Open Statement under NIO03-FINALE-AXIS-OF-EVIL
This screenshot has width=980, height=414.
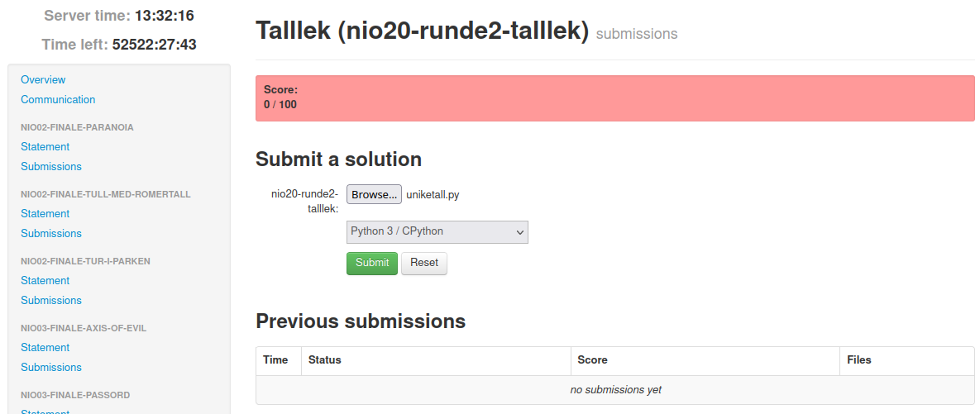click(x=45, y=348)
